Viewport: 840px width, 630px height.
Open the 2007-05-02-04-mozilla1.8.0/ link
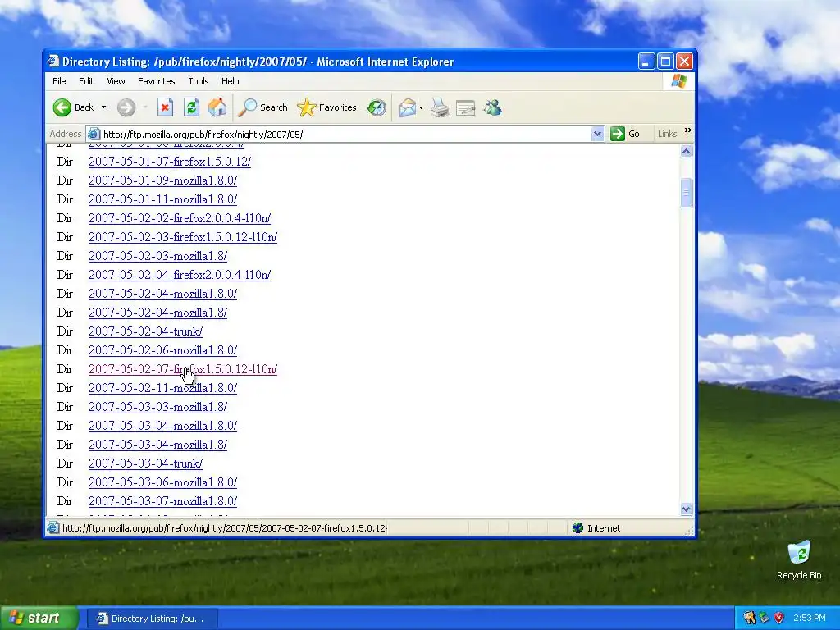(163, 294)
